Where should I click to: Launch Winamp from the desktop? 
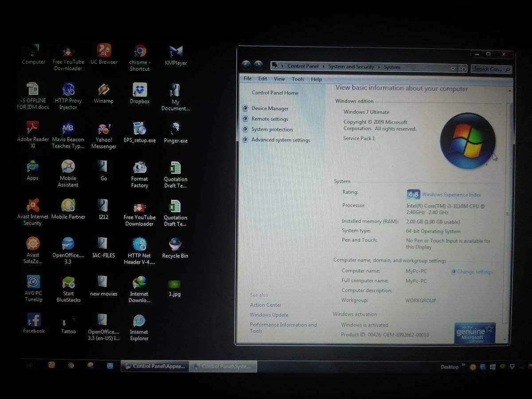point(104,93)
